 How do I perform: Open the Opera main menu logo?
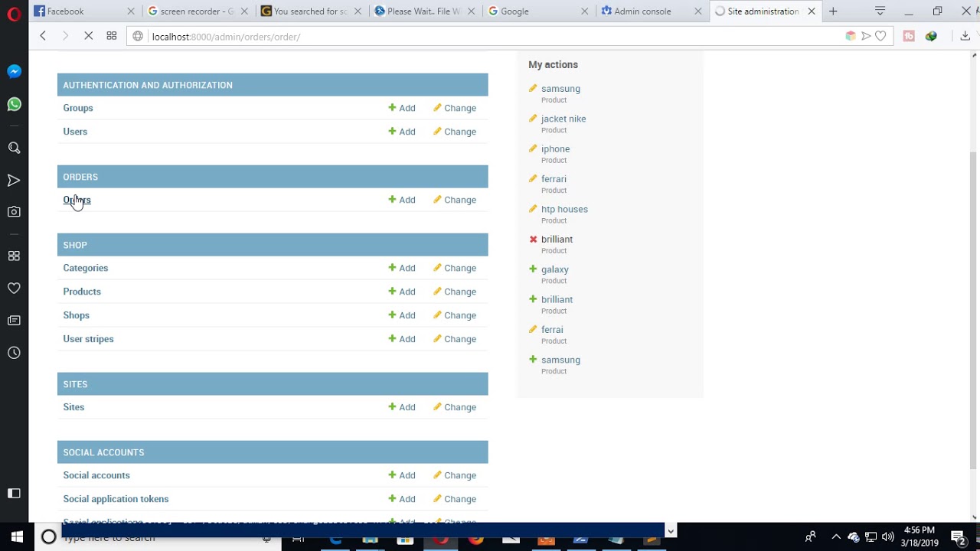[x=14, y=13]
